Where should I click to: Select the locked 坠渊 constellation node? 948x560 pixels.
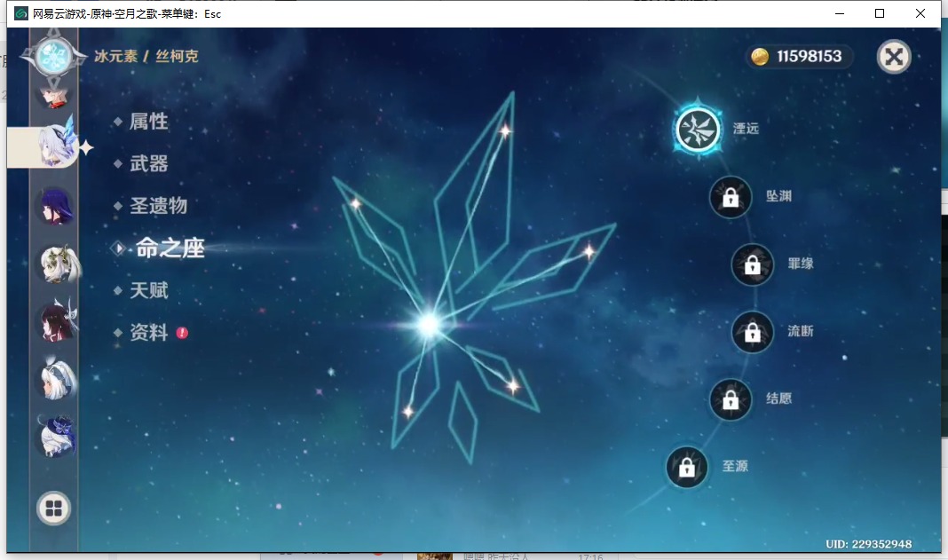[x=731, y=197]
